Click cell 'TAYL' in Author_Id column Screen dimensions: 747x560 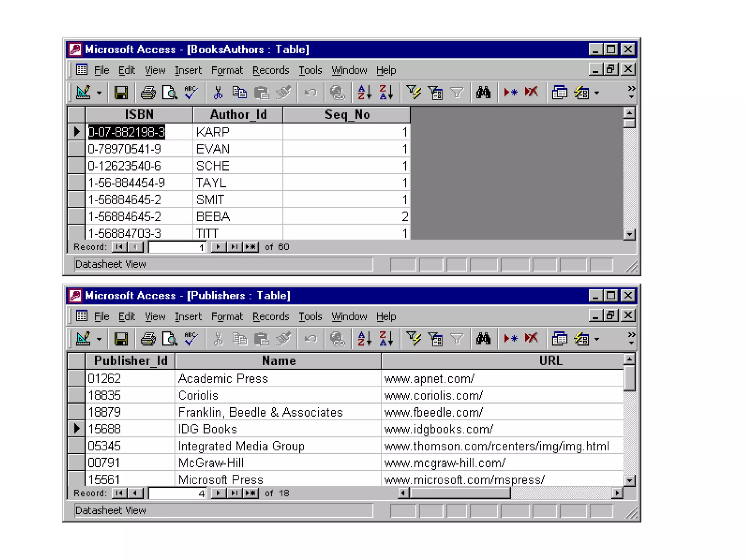pos(238,183)
